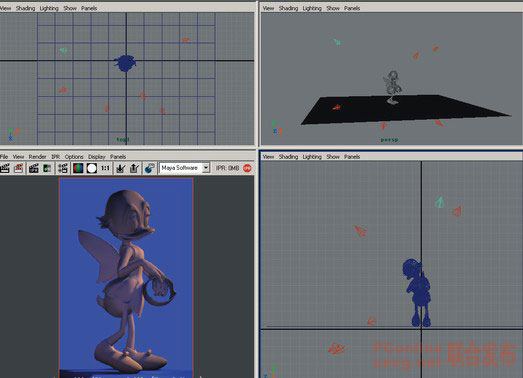Click the 1:1 real size icon
The image size is (523, 378).
(105, 168)
